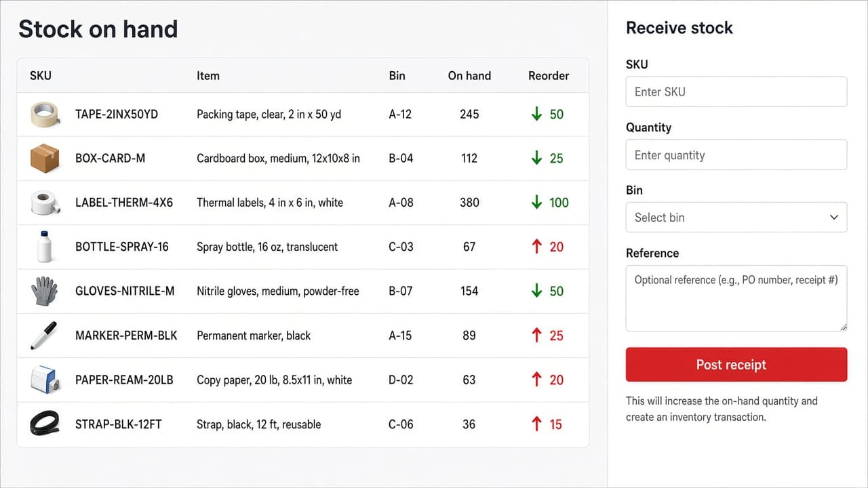868x488 pixels.
Task: Click the green down arrow beside reorder 100
Action: coord(537,203)
